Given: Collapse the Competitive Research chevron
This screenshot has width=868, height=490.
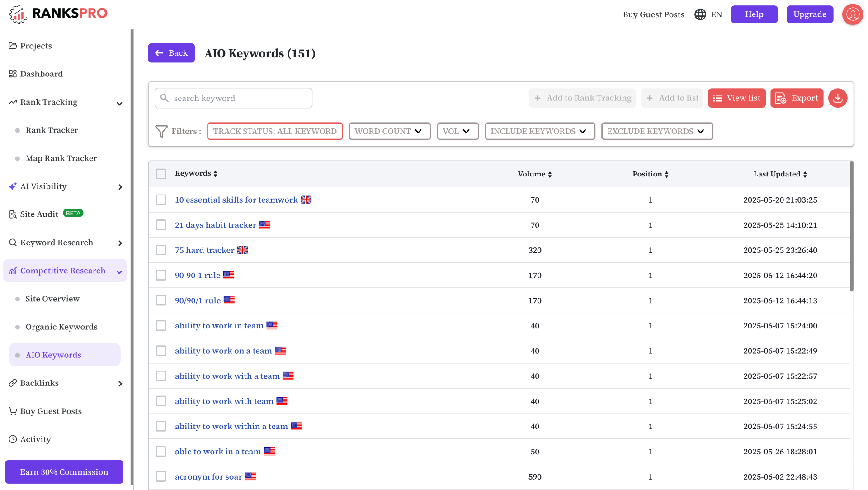Looking at the screenshot, I should coord(119,272).
